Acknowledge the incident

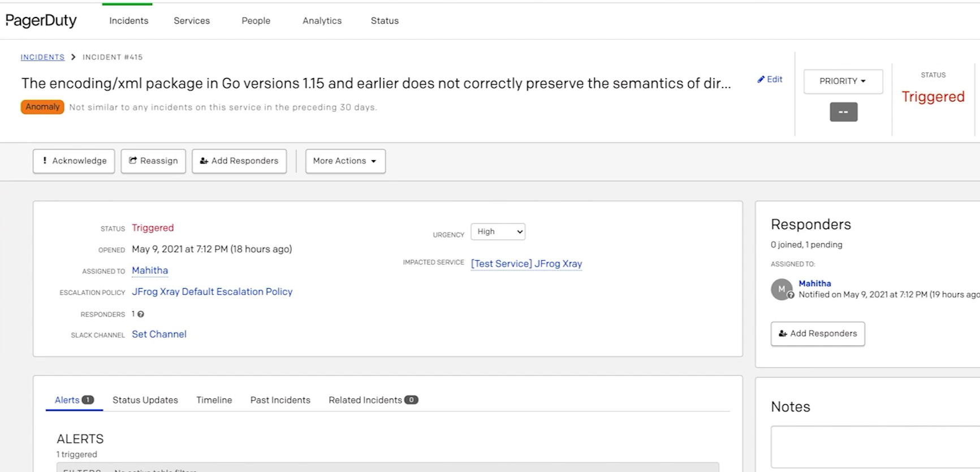[x=74, y=161]
